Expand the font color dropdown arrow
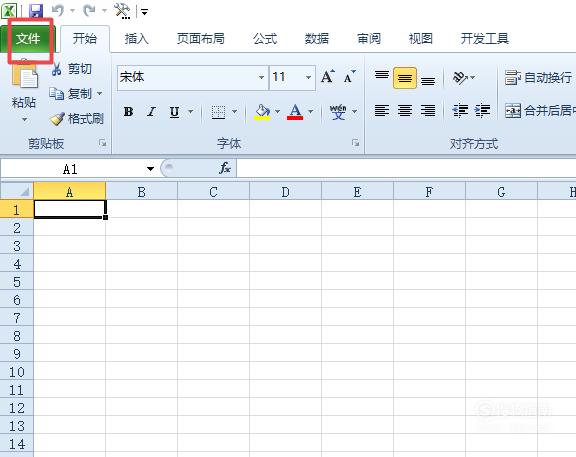576x457 pixels. coord(311,112)
